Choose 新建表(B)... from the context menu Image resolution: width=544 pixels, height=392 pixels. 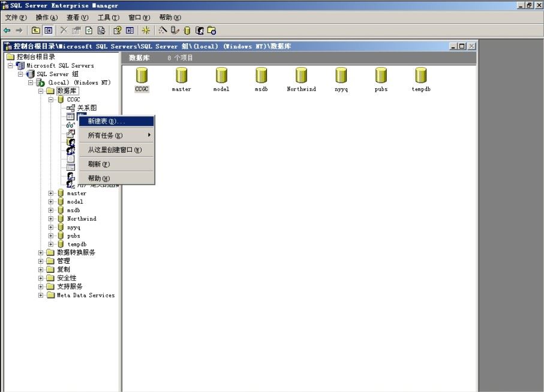point(117,121)
